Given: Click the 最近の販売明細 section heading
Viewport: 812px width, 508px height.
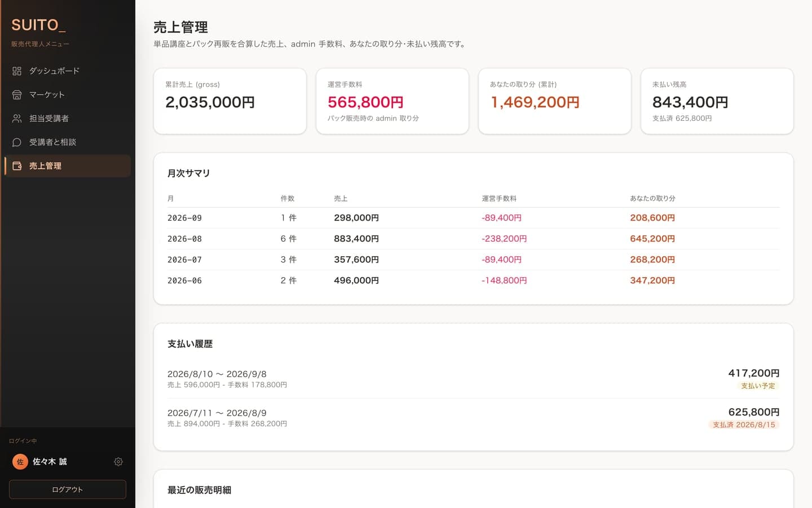Looking at the screenshot, I should pyautogui.click(x=199, y=490).
